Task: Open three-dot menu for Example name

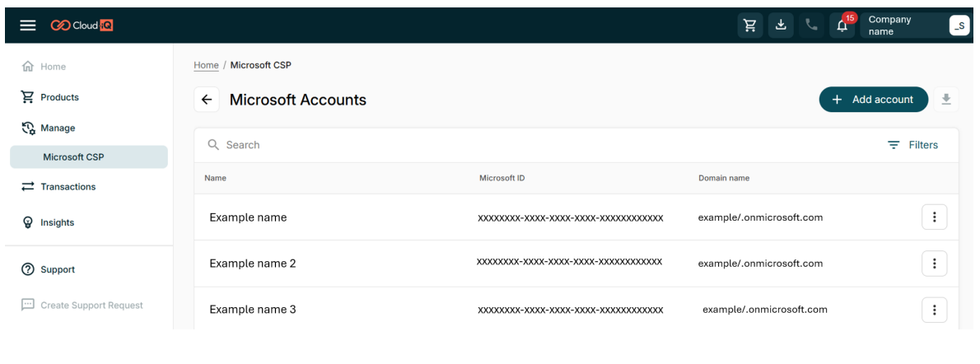Action: pyautogui.click(x=935, y=217)
